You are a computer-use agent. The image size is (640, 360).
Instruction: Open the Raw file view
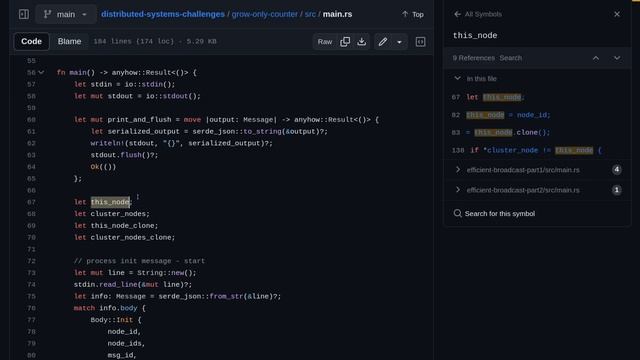325,42
